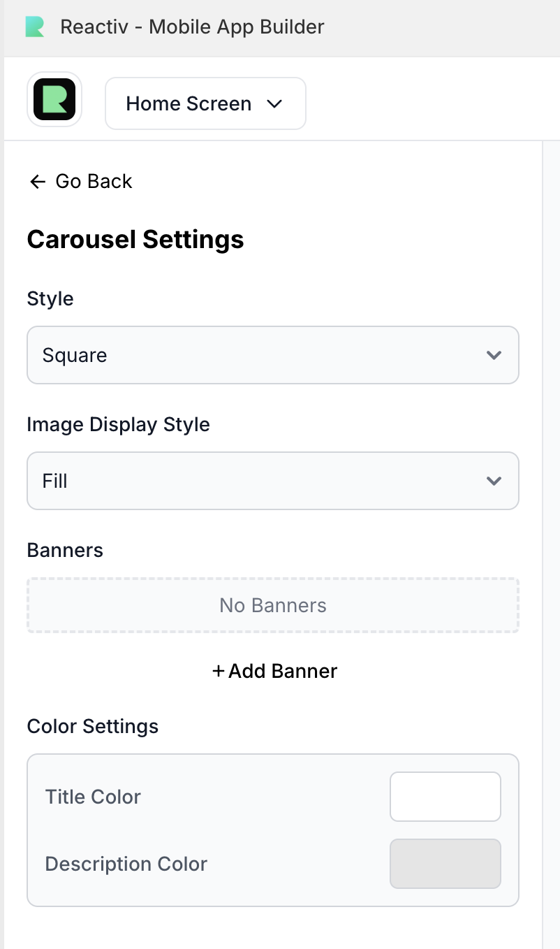Click the plus icon next to Add Banner

coord(219,671)
